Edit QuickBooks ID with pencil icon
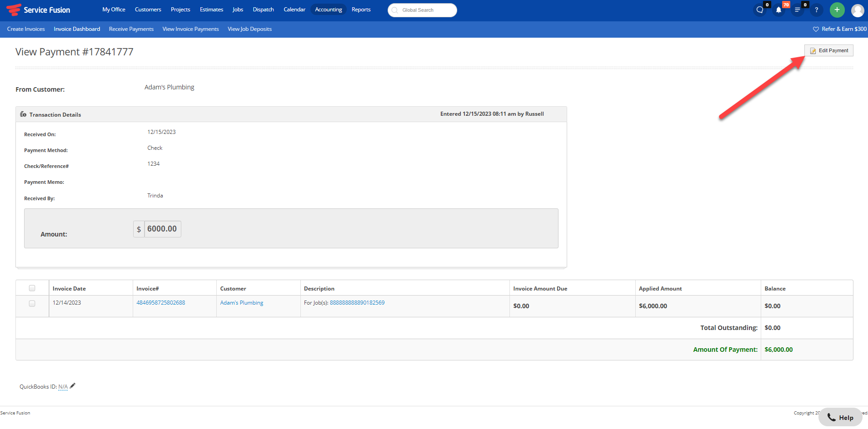Viewport: 868px width, 429px height. [73, 386]
